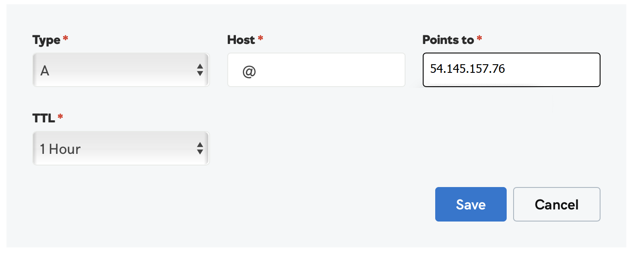Save the DNS record
Screen dimensions: 644x256
(471, 204)
